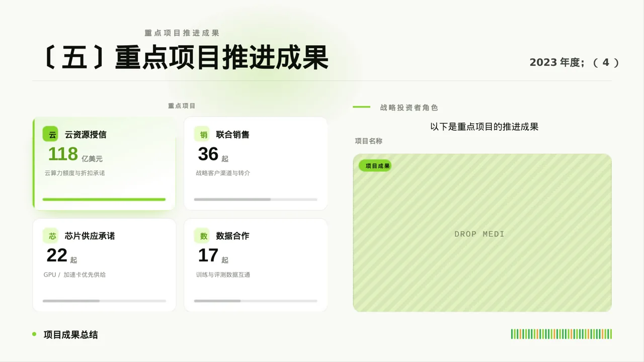644x362 pixels.
Task: Click the 战略投资者角色 label
Action: tap(409, 108)
